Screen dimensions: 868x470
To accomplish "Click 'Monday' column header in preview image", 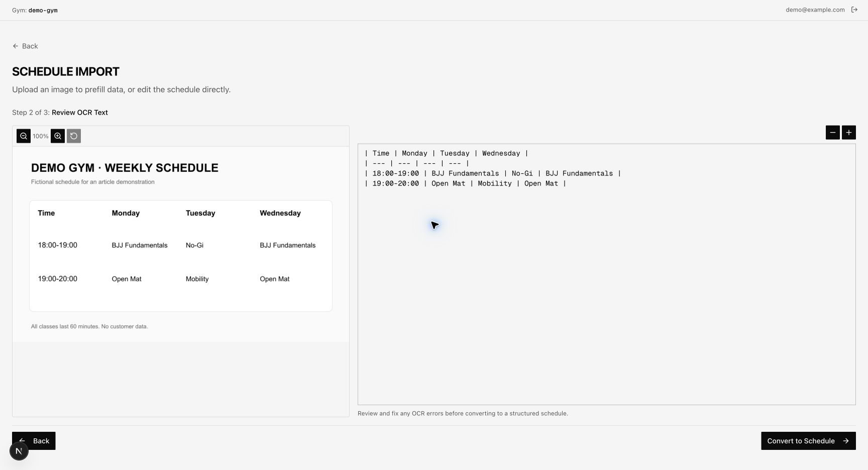I will [x=126, y=213].
